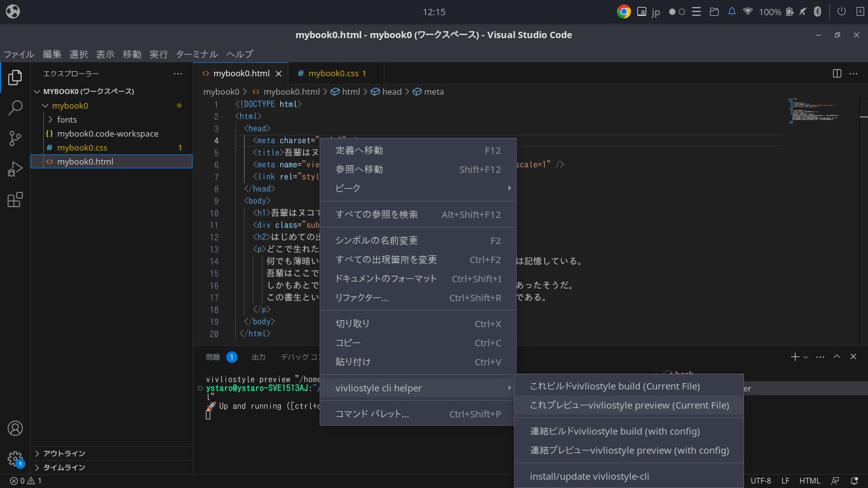Screen dimensions: 868x488
Task: Select mybook0.code-workspace in explorer
Action: tap(112, 133)
